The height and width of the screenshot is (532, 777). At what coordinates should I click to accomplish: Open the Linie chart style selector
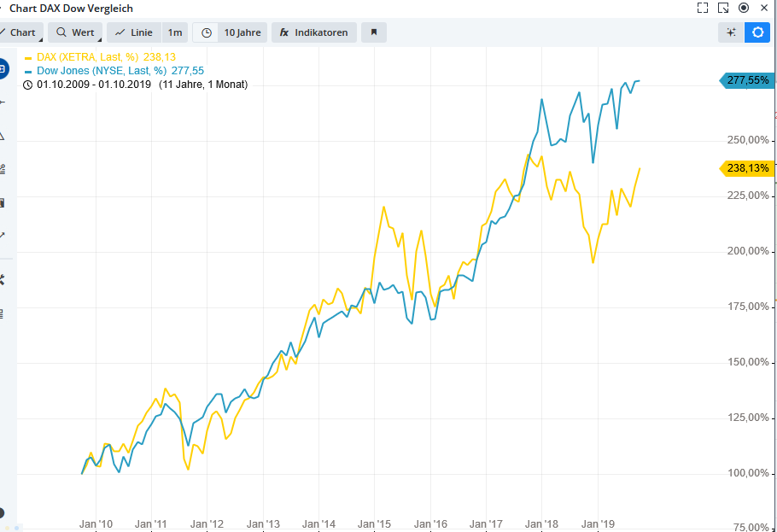point(134,32)
